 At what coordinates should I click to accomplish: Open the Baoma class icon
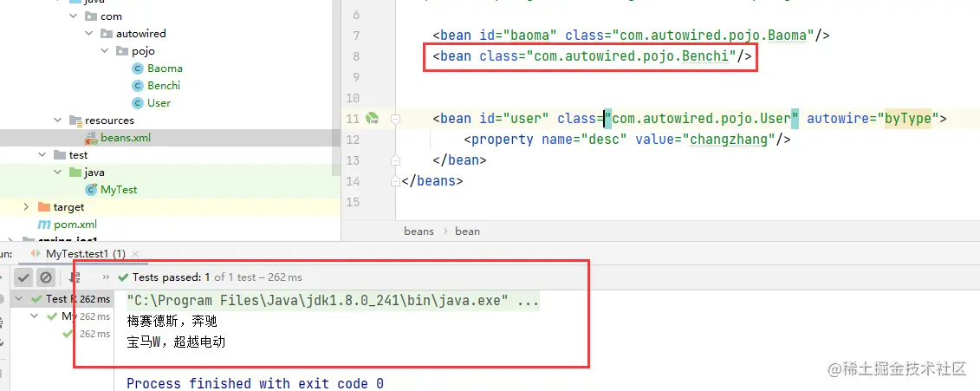click(x=138, y=68)
